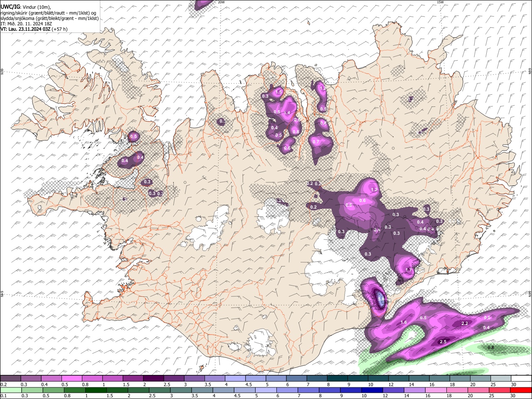
Task: Select the light pink 16 swatch, lower legend row
Action: 436,390
